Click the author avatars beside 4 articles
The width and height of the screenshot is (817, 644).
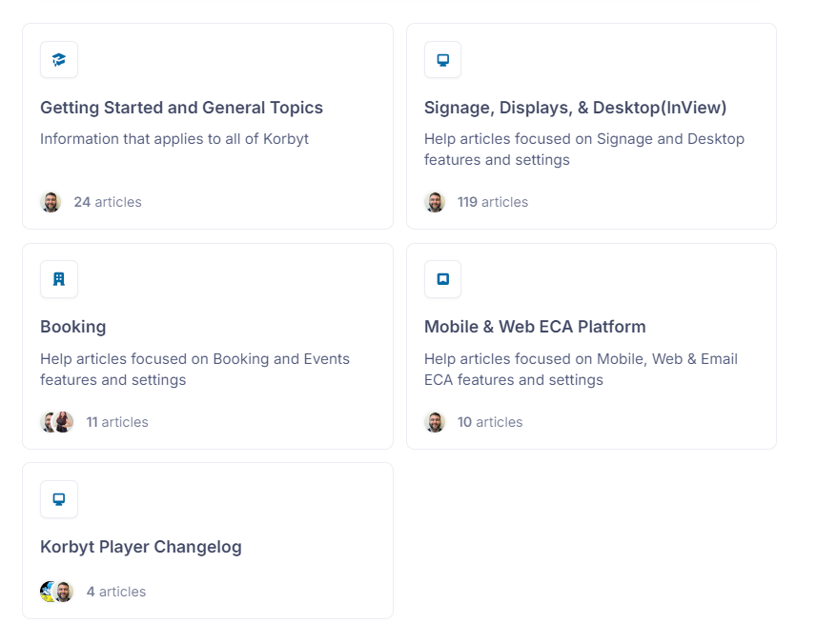click(57, 592)
